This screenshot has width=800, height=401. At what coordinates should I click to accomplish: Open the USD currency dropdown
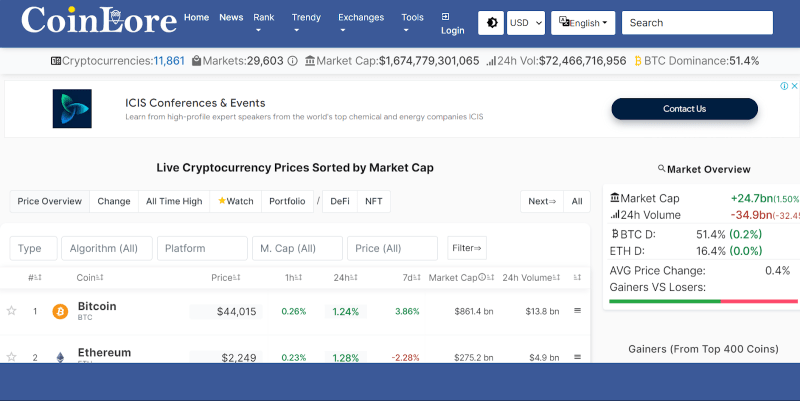pos(526,23)
